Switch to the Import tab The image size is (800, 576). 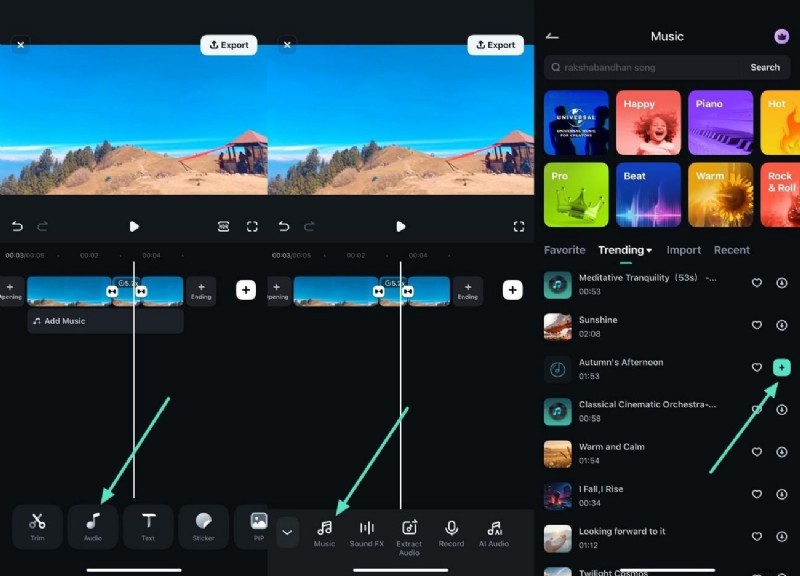[x=684, y=250]
